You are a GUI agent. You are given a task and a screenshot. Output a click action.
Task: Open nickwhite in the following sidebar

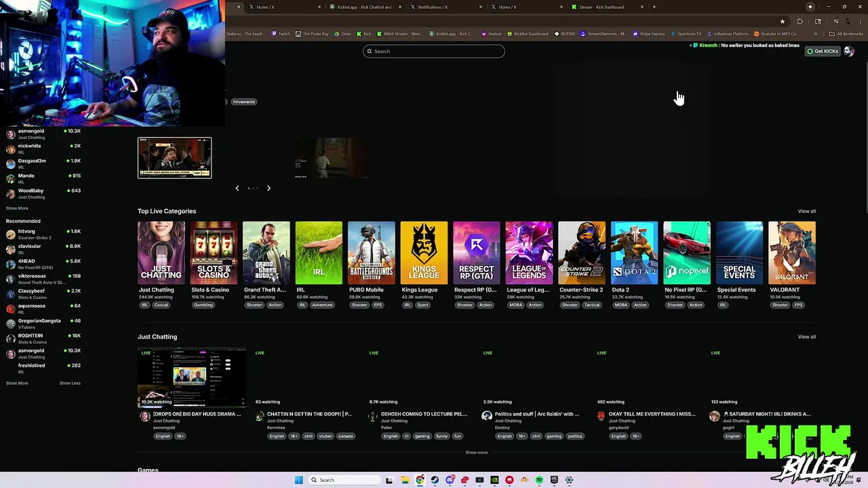click(x=43, y=148)
